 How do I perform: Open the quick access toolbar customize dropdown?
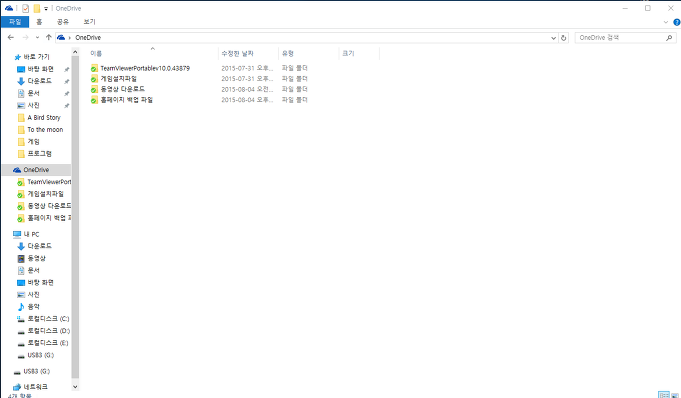[46, 8]
